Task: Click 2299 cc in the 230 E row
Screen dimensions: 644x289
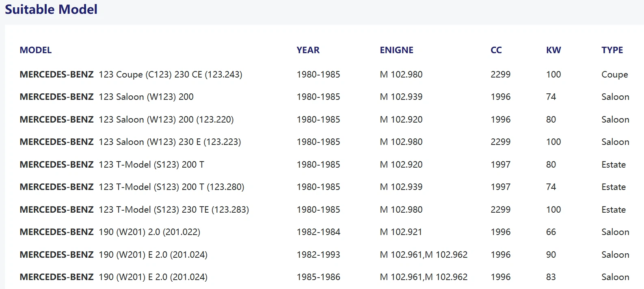Action: click(x=500, y=142)
